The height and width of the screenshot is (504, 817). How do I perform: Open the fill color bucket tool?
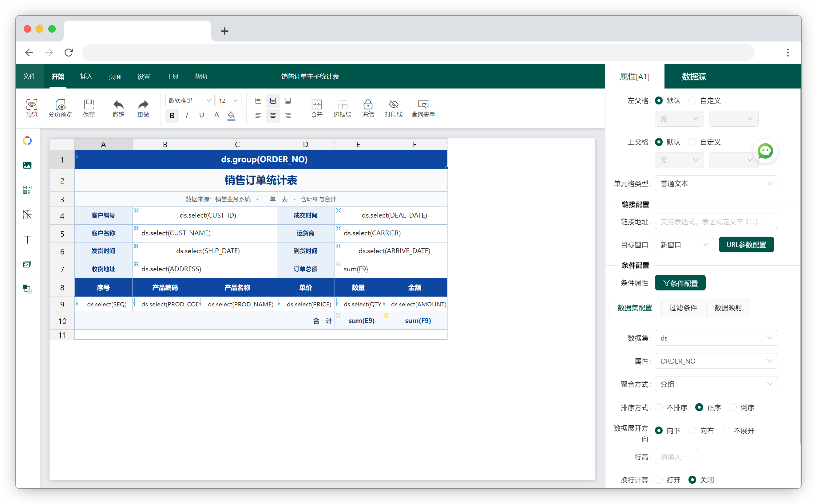[x=231, y=115]
